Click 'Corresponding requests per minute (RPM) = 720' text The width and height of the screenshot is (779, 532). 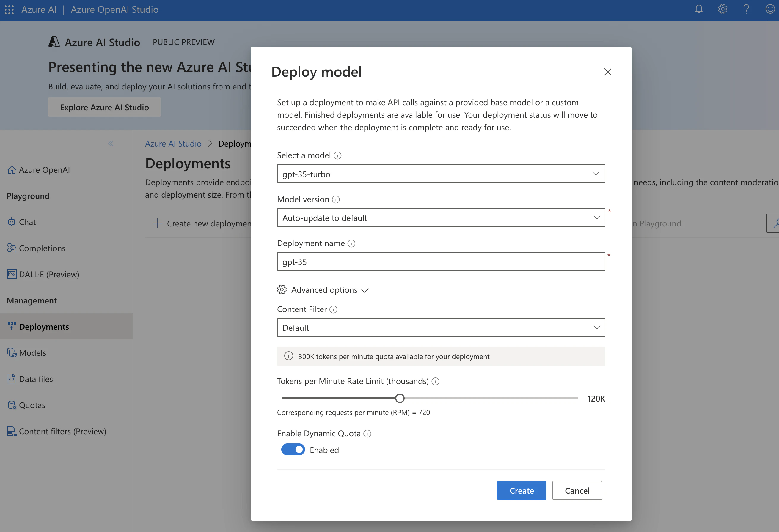point(353,413)
